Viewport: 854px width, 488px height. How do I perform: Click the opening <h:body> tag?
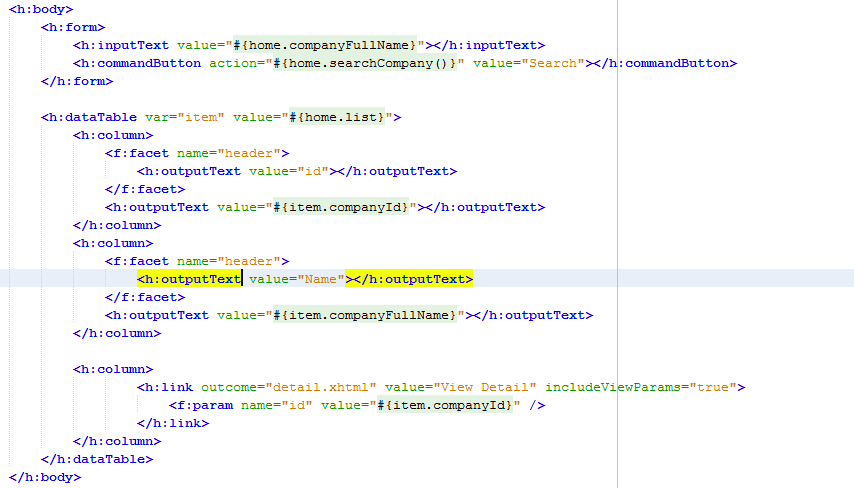pyautogui.click(x=41, y=9)
